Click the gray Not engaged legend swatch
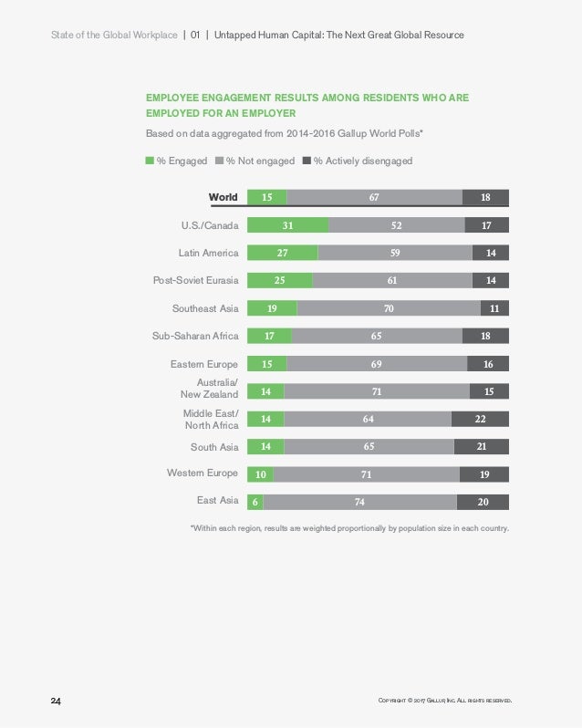Image resolution: width=582 pixels, height=728 pixels. [220, 161]
